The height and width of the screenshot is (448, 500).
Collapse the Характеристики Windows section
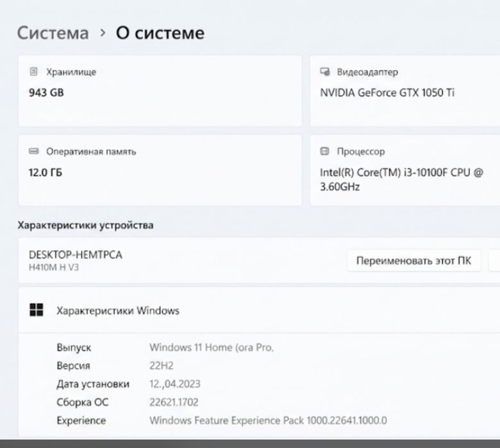coord(259,310)
